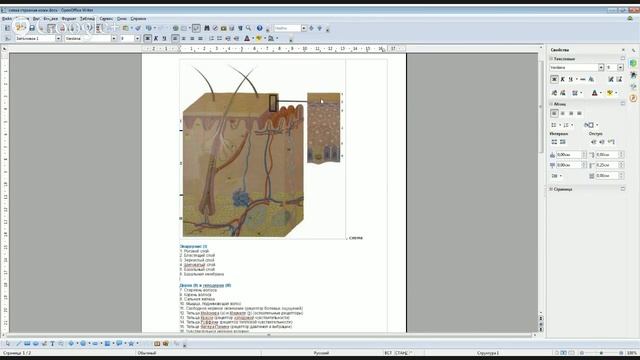
Task: Choose Flowchart shapes in drawing toolbar
Action: click(107, 344)
